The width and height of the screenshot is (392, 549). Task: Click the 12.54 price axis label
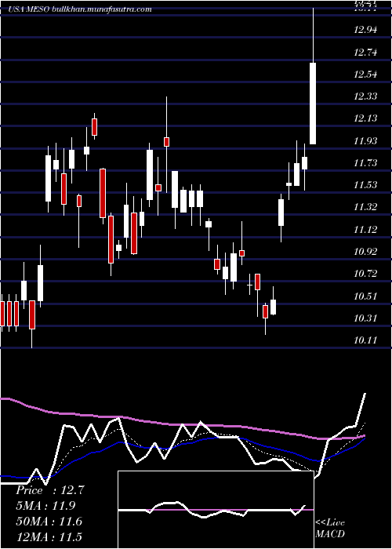(365, 75)
